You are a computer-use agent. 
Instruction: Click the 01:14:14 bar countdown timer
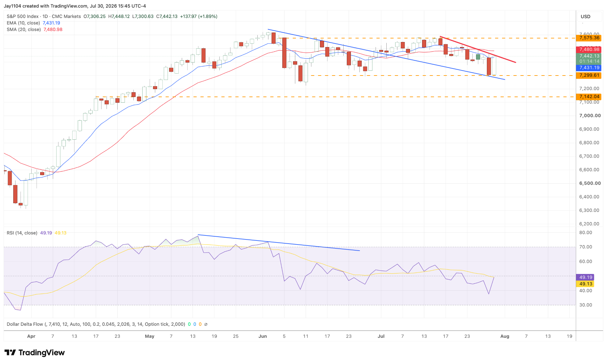pyautogui.click(x=589, y=61)
